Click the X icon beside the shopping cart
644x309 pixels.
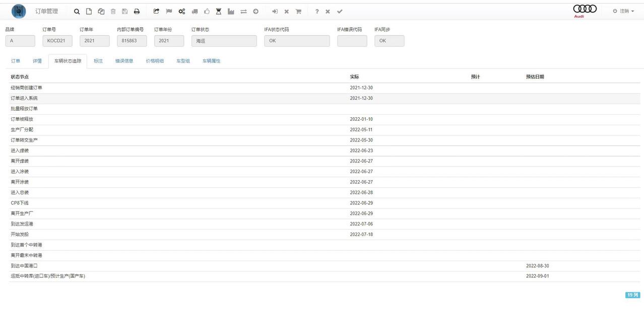click(286, 11)
